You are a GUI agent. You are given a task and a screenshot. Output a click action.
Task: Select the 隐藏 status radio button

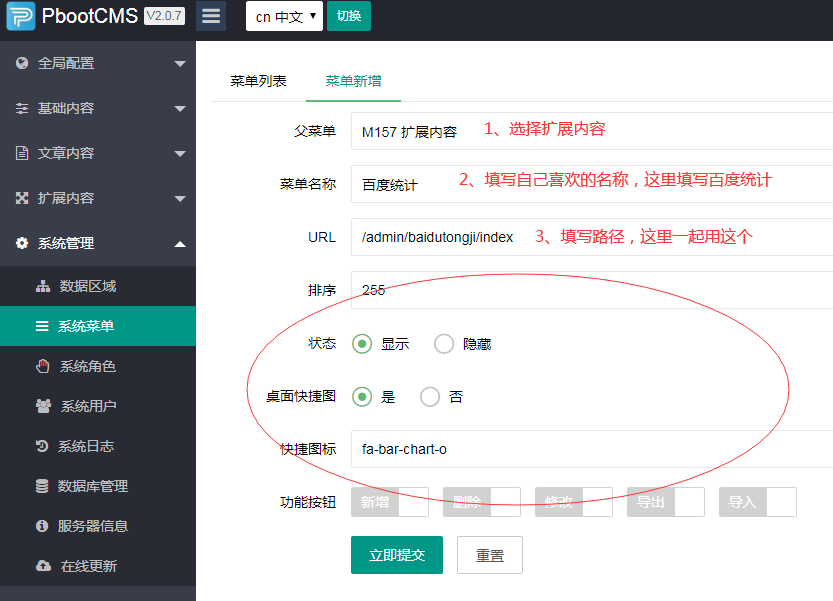point(444,344)
